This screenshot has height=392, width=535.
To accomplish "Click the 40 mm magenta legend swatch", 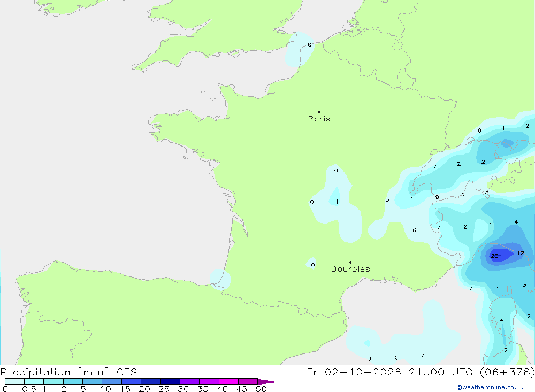I will click(x=228, y=381).
